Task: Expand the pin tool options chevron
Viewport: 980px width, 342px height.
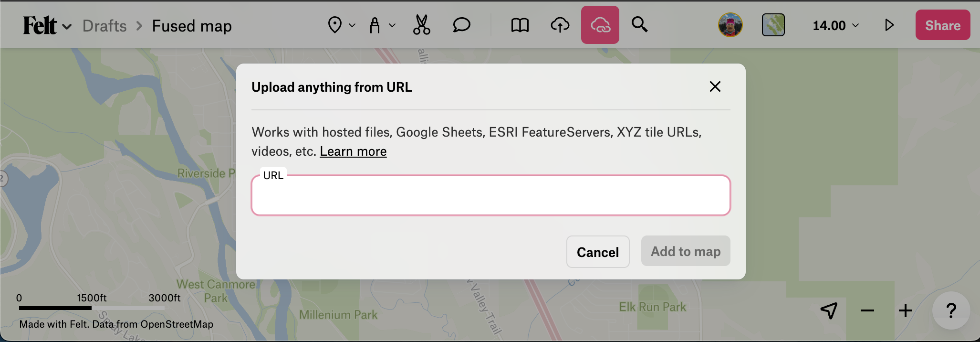Action: tap(352, 25)
